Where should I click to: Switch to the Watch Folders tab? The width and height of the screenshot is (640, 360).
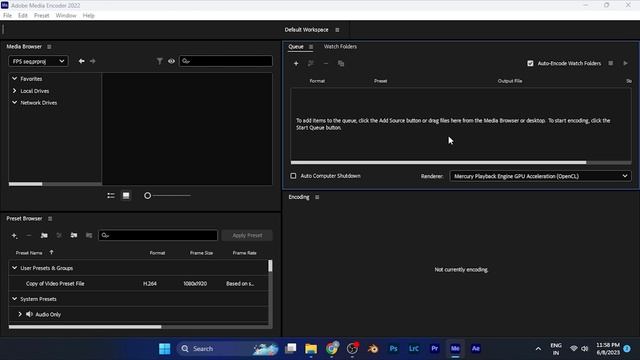[340, 47]
